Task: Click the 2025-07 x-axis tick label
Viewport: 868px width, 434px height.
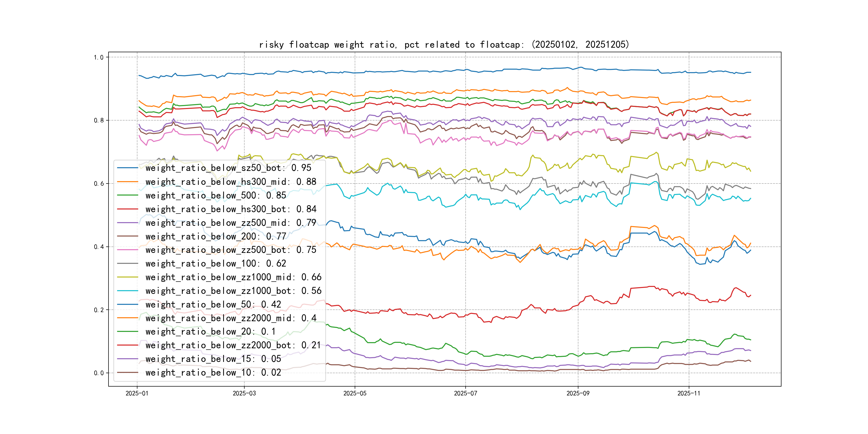Action: [x=465, y=393]
